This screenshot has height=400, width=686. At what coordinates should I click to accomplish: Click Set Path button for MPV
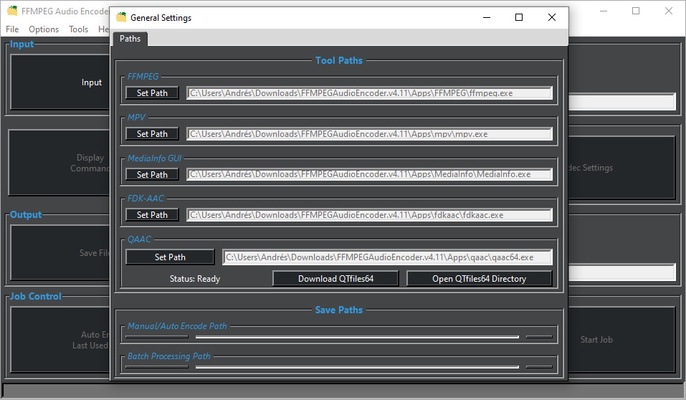point(152,134)
